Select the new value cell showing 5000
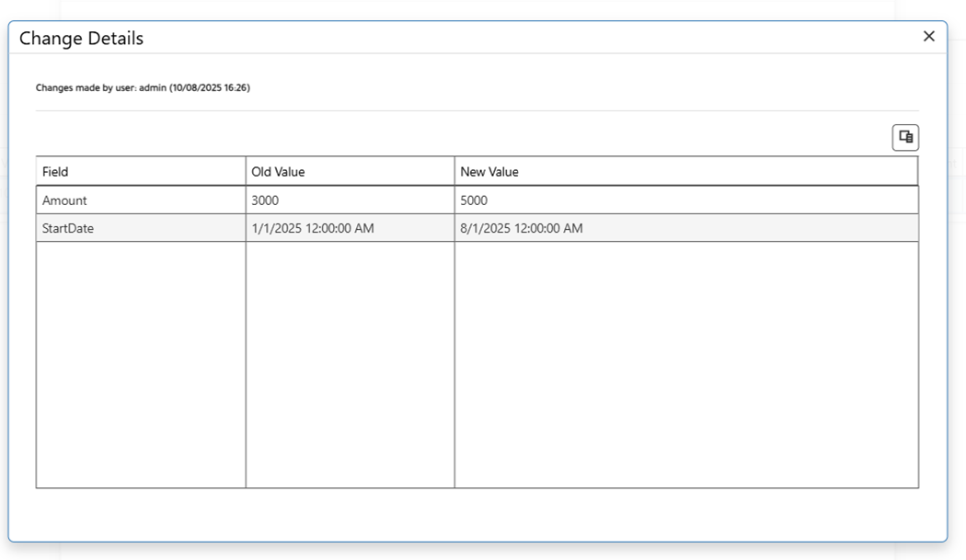This screenshot has width=966, height=560. point(474,200)
